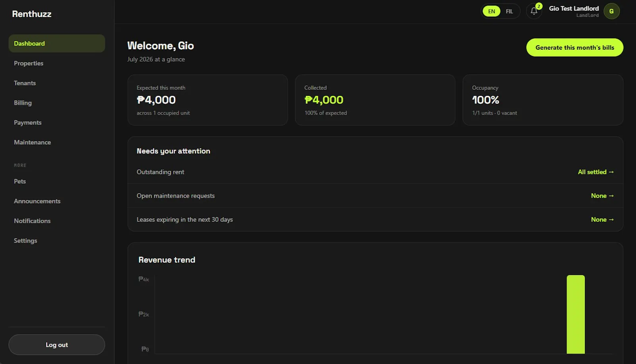636x364 pixels.
Task: Go to Notifications in sidebar
Action: point(57,221)
